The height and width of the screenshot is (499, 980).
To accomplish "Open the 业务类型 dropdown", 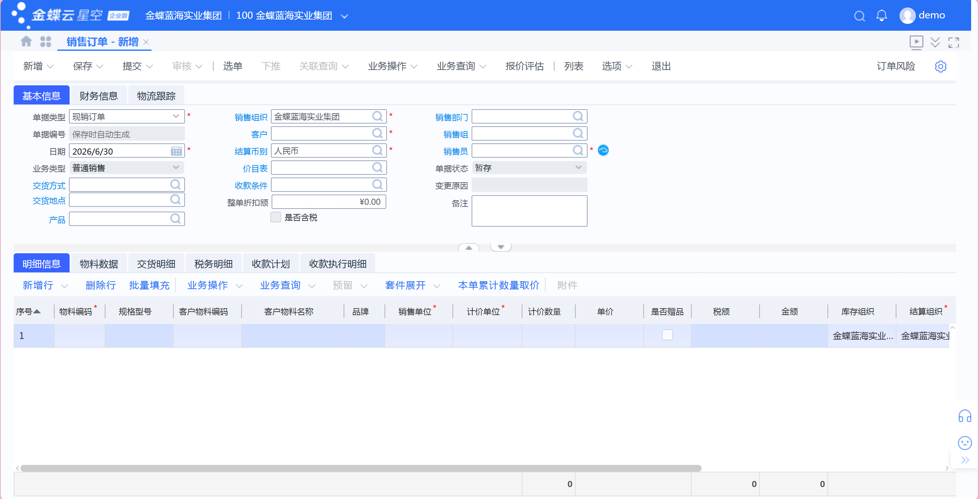I will [x=176, y=168].
